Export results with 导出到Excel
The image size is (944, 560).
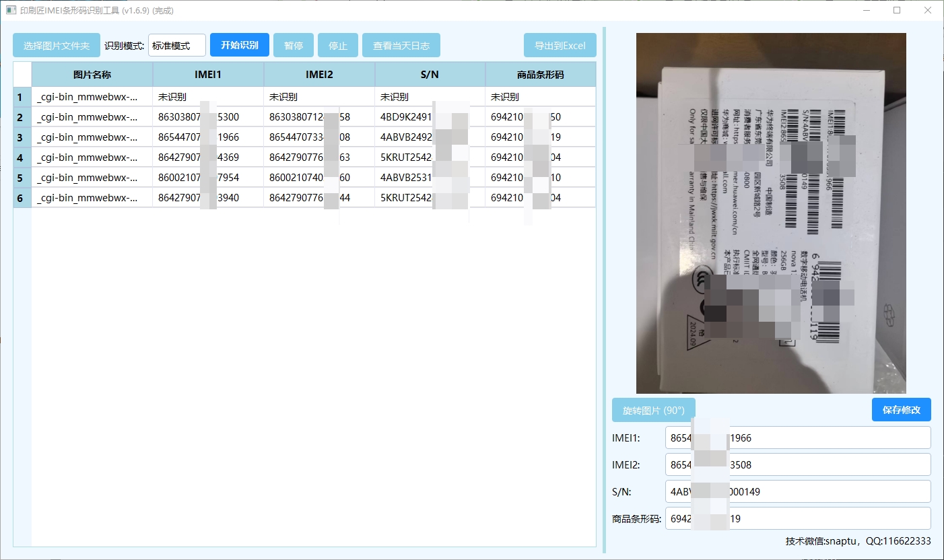click(x=560, y=46)
